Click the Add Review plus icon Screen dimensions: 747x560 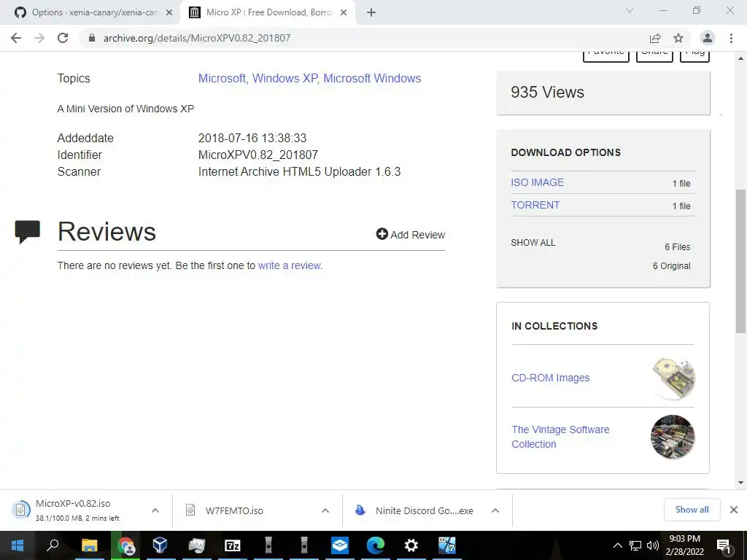[382, 234]
